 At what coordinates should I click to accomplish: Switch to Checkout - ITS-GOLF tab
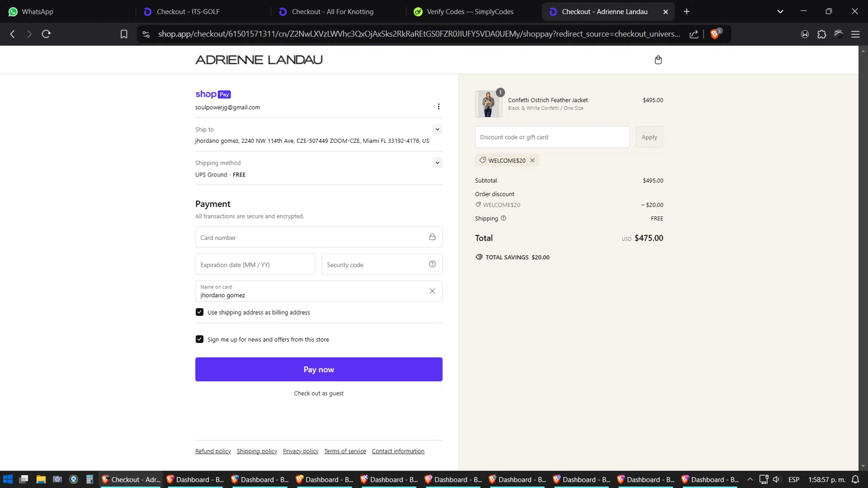(203, 12)
